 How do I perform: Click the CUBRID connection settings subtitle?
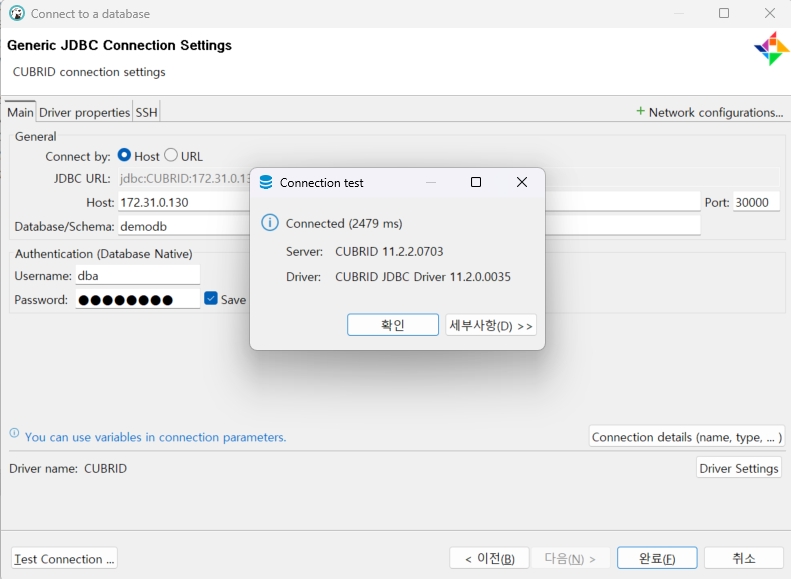tap(89, 72)
